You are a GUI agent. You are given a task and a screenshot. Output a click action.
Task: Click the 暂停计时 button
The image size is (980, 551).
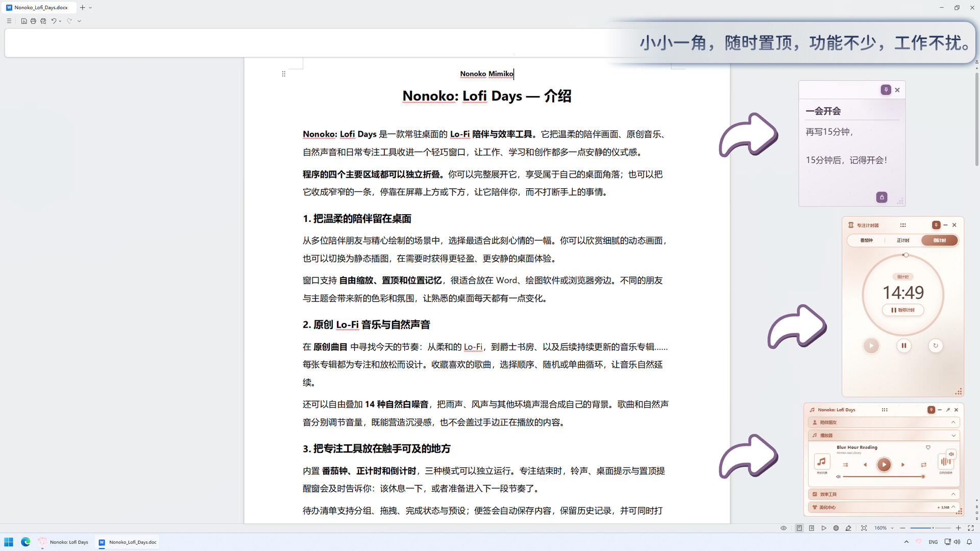(x=903, y=310)
